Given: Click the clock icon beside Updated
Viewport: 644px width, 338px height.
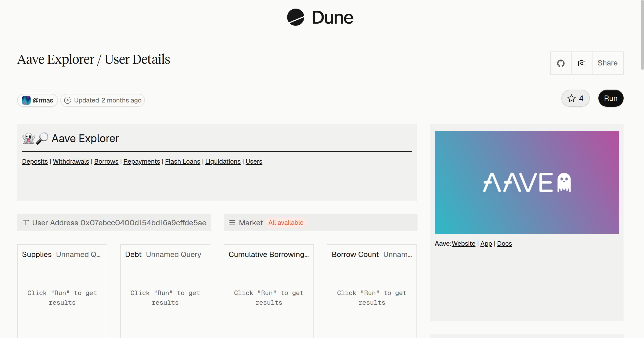Looking at the screenshot, I should tap(68, 100).
